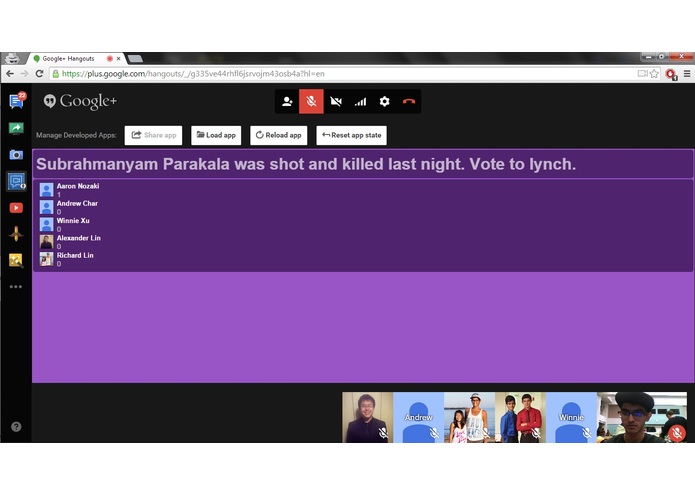Screen dimensions: 695x494
Task: Reload the browser page
Action: click(x=39, y=74)
